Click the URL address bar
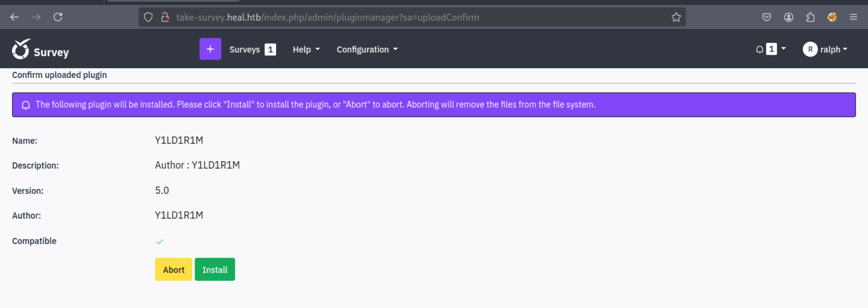The width and height of the screenshot is (868, 308). pyautogui.click(x=409, y=17)
